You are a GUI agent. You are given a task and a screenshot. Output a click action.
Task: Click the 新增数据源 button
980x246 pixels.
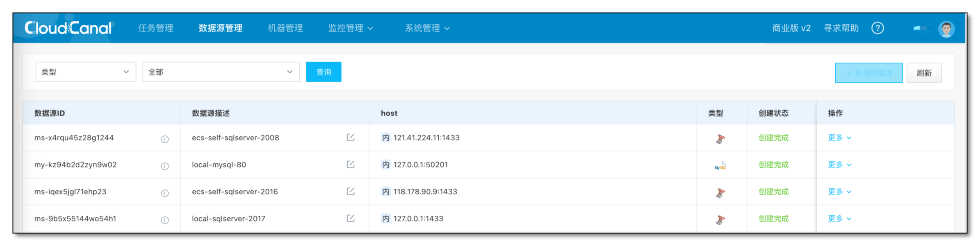click(x=869, y=73)
